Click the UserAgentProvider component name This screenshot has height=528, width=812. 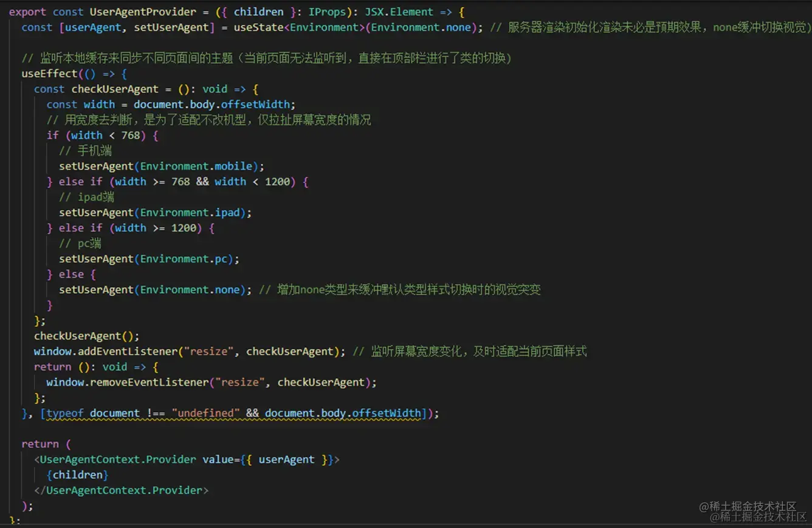pyautogui.click(x=143, y=12)
